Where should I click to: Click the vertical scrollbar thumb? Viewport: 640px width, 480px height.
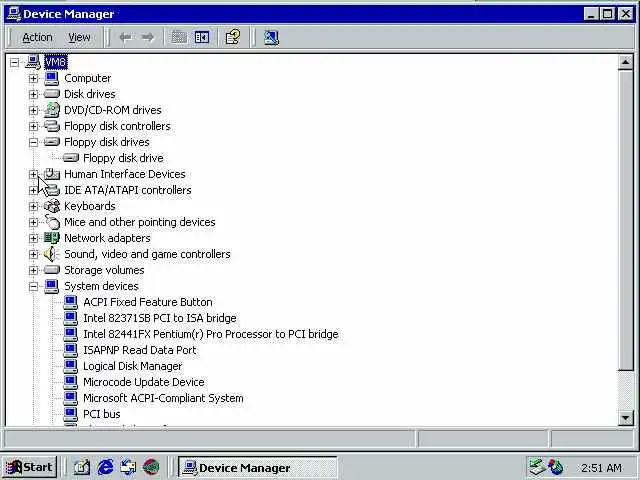625,220
